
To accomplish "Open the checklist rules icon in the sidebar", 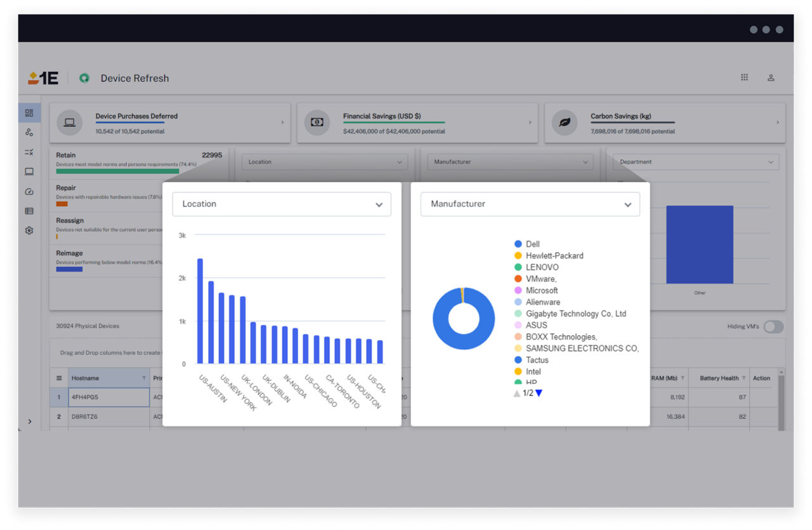I will (29, 152).
